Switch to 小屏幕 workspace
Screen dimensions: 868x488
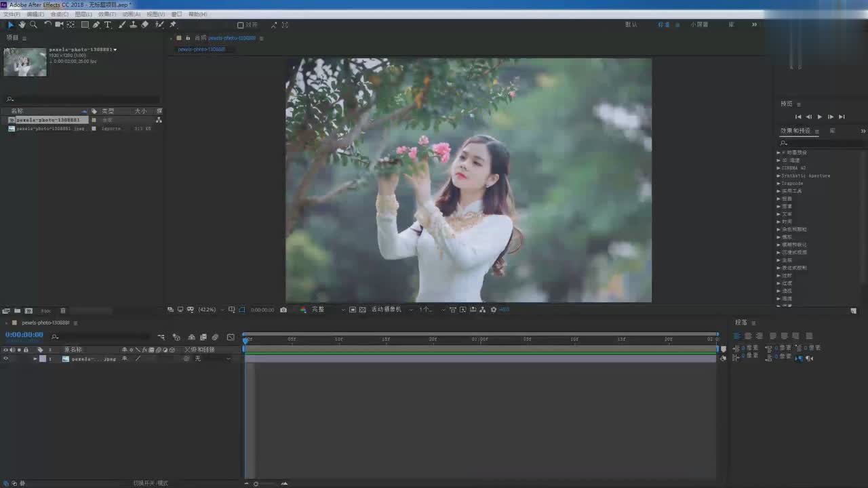point(699,24)
